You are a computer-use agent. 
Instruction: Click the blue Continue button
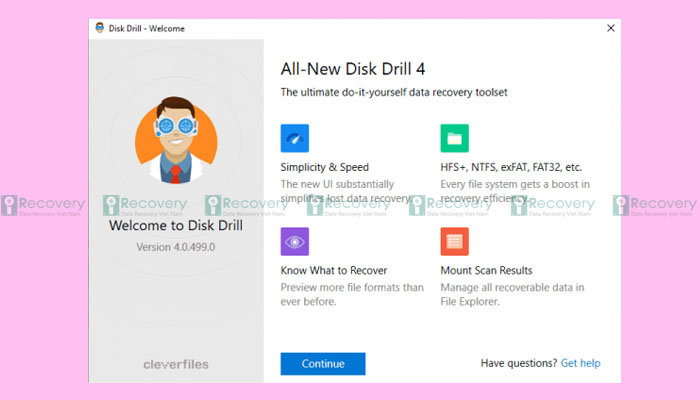point(323,363)
